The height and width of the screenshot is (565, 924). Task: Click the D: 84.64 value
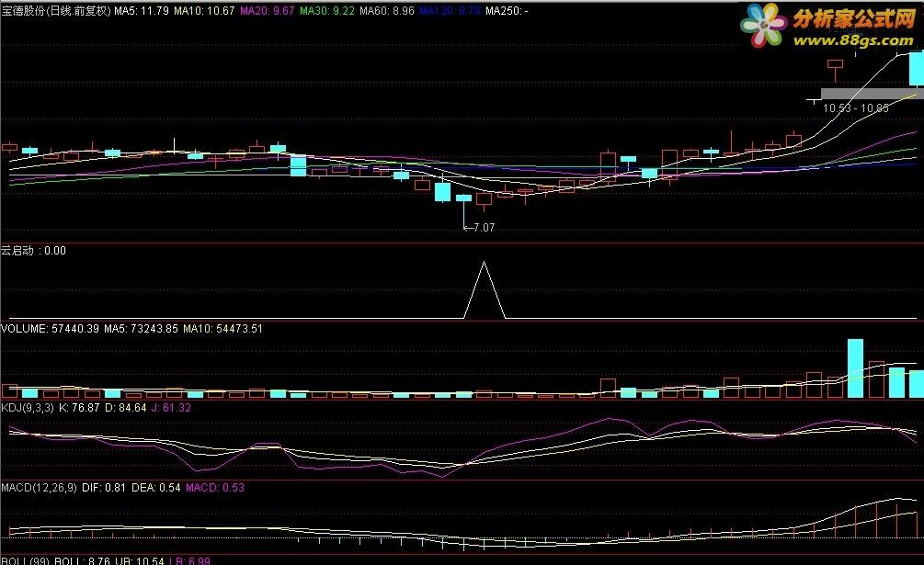[x=126, y=408]
